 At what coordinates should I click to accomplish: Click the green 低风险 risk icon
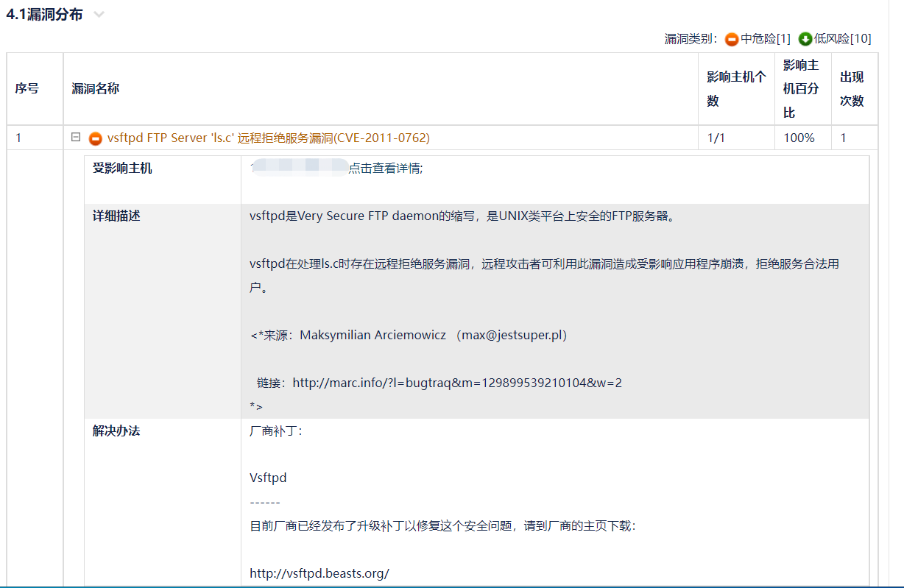(x=805, y=39)
